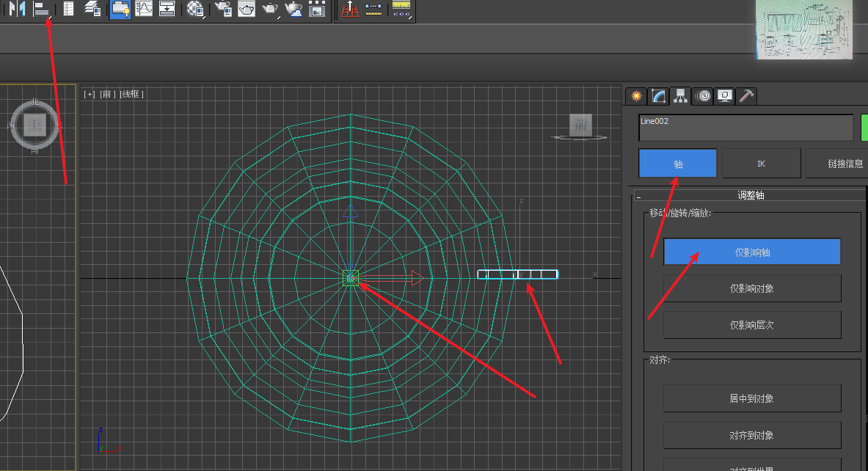Open the Material Editor sphere icon
The image size is (868, 471).
[195, 9]
